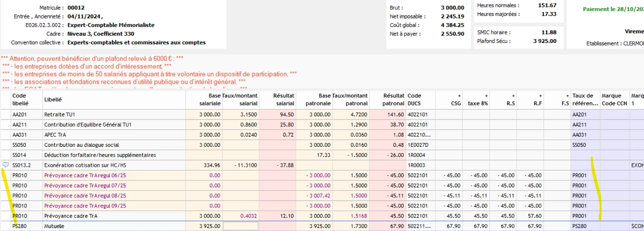Viewport: 644px width, 231px height.
Task: Select the Taux de référence column header
Action: 585,100
